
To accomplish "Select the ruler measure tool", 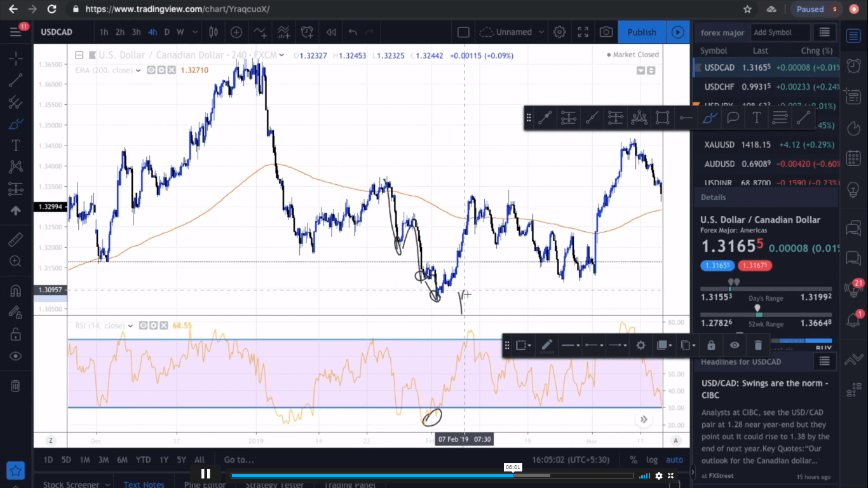I will [16, 240].
